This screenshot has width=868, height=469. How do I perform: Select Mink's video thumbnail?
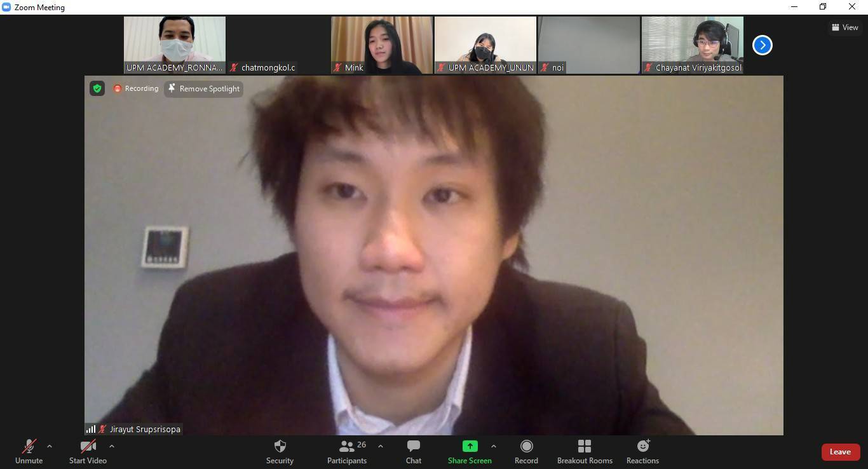[382, 45]
